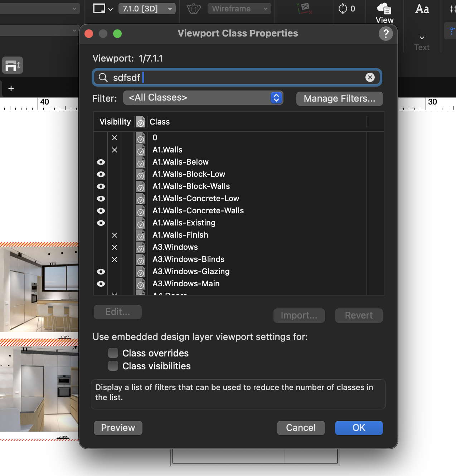456x476 pixels.
Task: Click the render mode teapot icon
Action: [193, 9]
